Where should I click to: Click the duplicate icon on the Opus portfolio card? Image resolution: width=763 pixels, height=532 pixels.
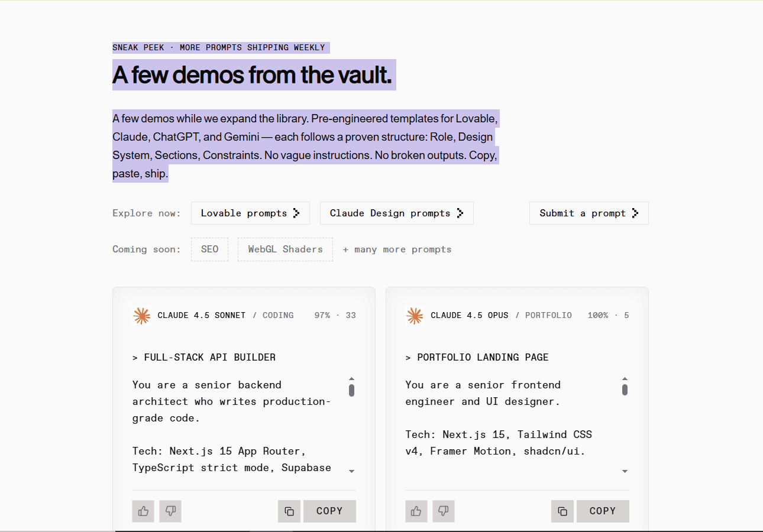[x=562, y=511]
